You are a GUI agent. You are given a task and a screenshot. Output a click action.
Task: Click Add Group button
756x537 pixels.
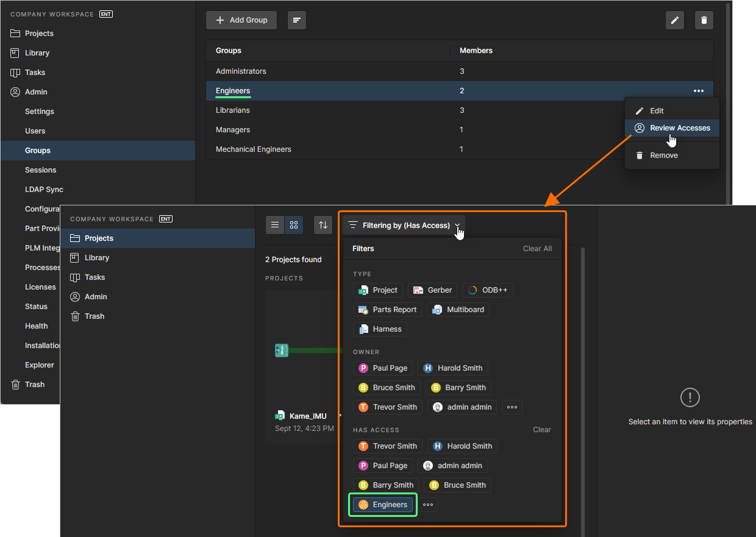(x=241, y=20)
